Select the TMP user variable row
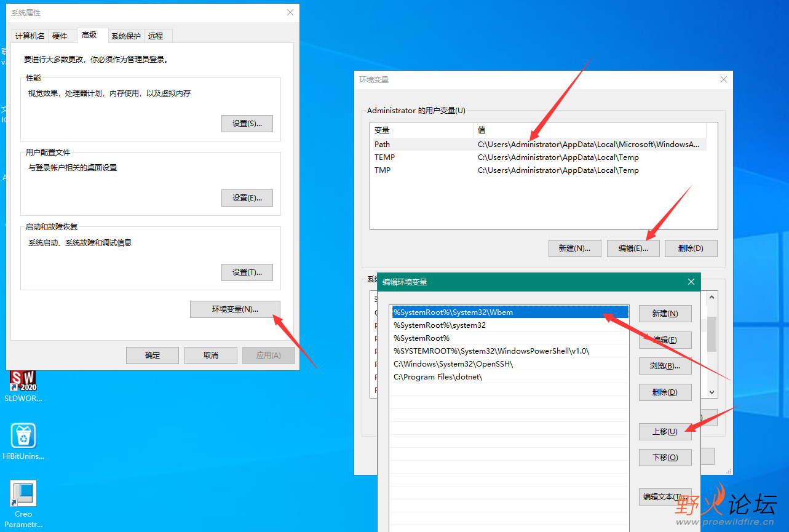The height and width of the screenshot is (532, 789). (x=539, y=170)
